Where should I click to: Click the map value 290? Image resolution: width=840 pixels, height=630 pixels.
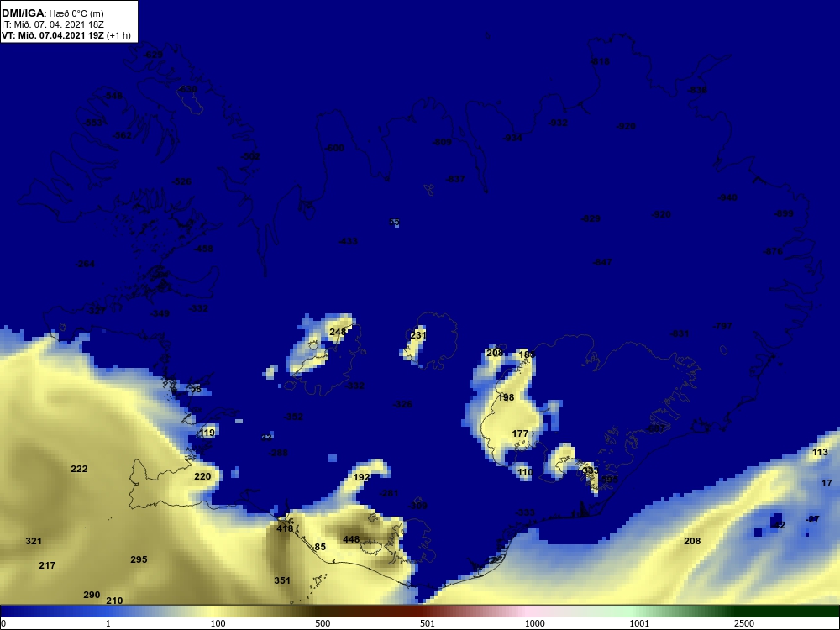92,595
